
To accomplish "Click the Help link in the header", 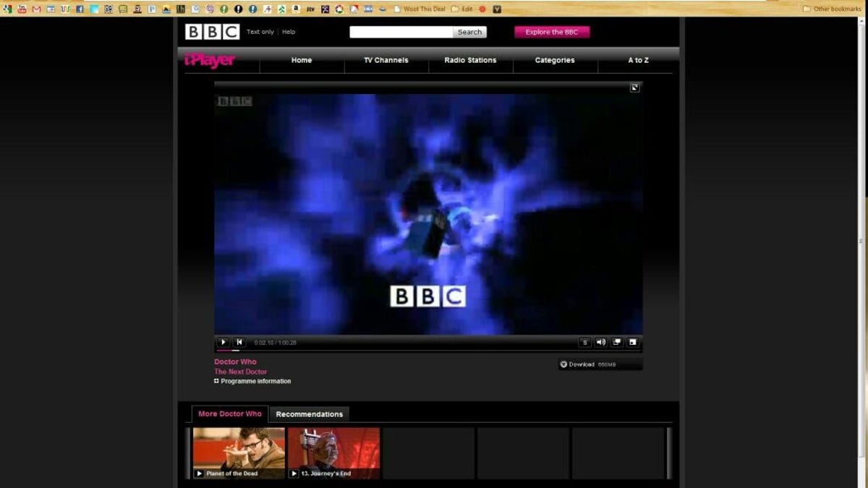I will pyautogui.click(x=289, y=32).
